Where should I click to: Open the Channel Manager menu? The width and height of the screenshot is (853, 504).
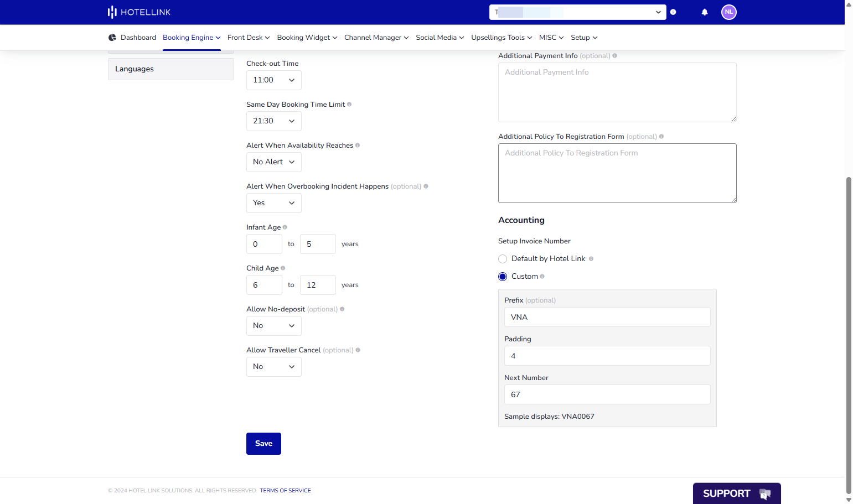click(x=376, y=38)
